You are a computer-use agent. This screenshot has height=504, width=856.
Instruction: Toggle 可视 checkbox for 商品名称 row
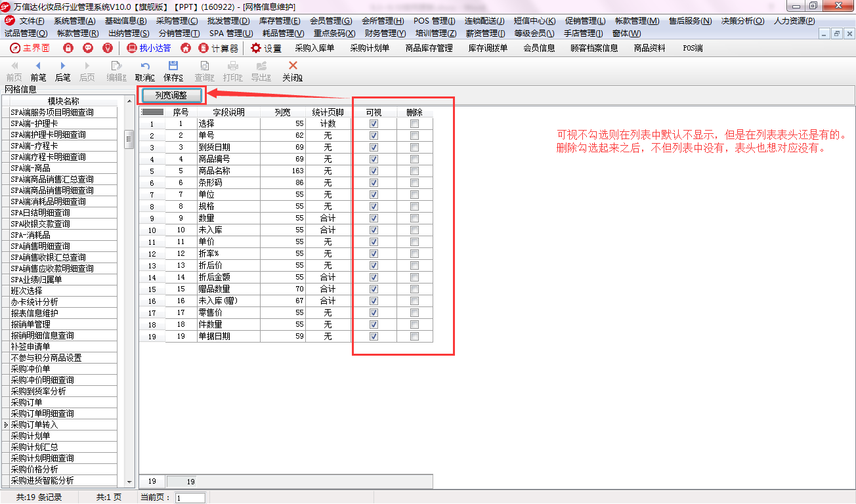(374, 171)
